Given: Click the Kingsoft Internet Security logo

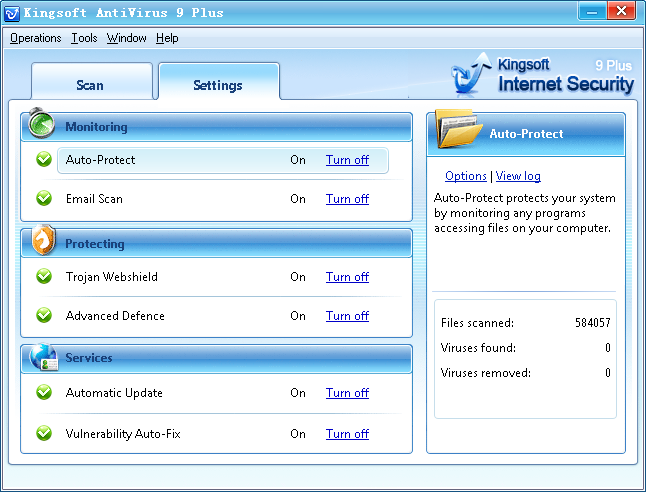Looking at the screenshot, I should point(542,75).
